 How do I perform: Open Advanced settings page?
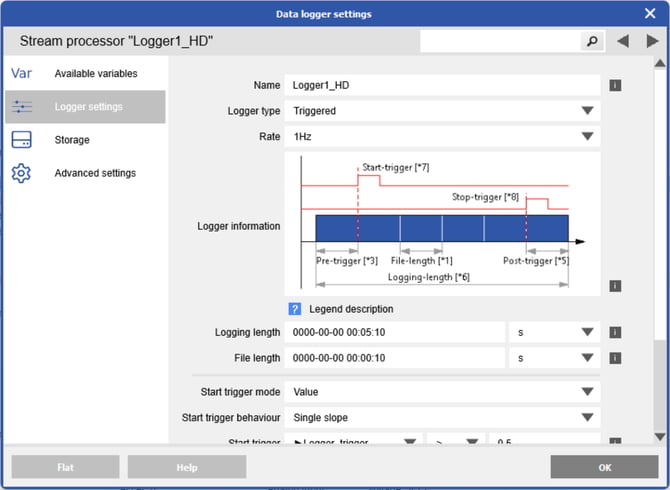85,173
